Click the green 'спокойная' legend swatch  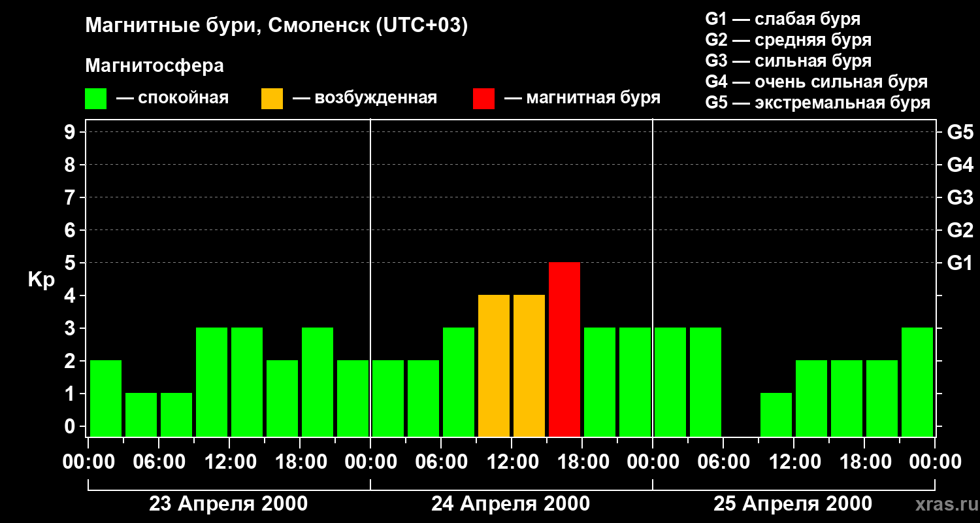[x=96, y=99]
